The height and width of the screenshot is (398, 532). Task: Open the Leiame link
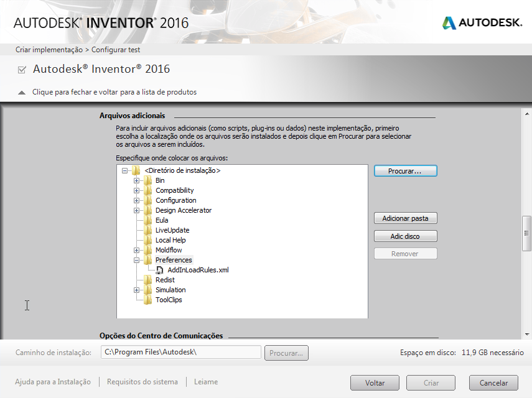coord(206,382)
